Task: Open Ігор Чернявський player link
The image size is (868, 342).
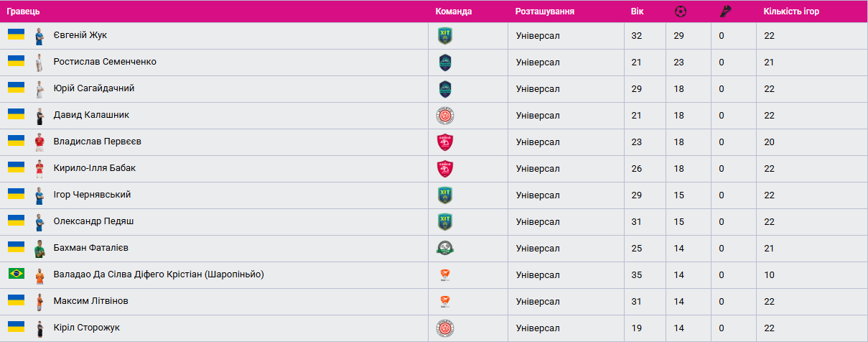Action: pos(92,195)
